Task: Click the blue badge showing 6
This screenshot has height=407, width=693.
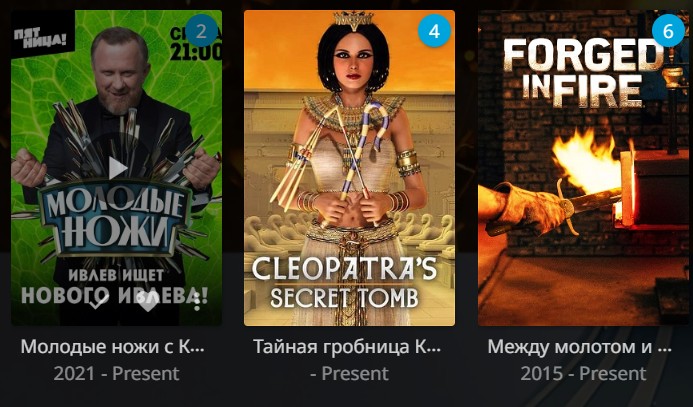Action: [668, 31]
